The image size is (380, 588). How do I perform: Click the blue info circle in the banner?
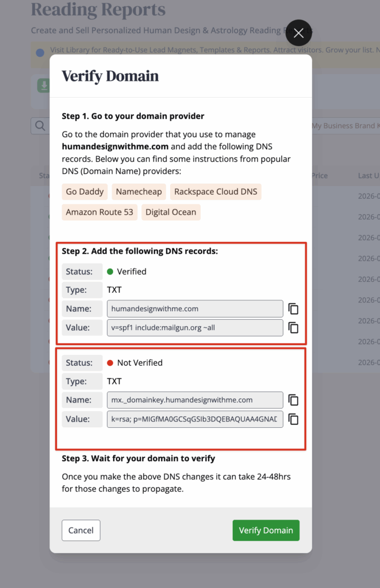click(40, 53)
